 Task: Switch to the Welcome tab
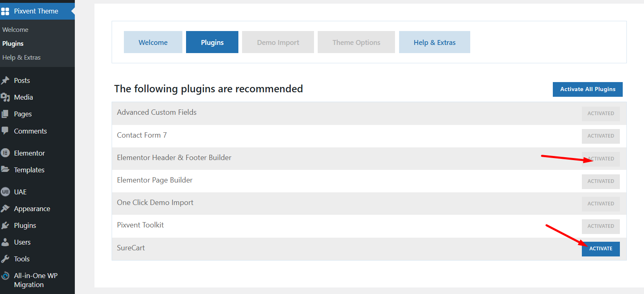[x=153, y=42]
